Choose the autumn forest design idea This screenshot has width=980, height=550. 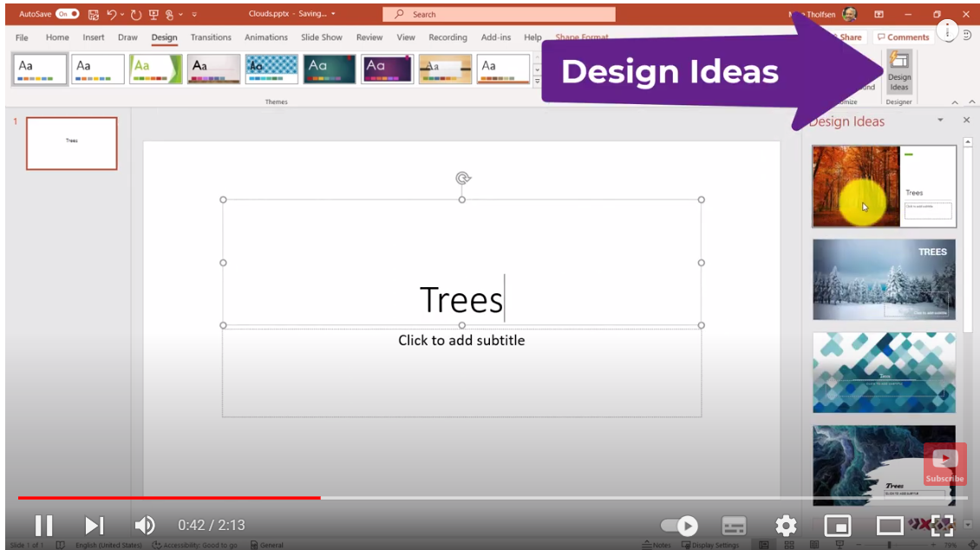pyautogui.click(x=884, y=187)
